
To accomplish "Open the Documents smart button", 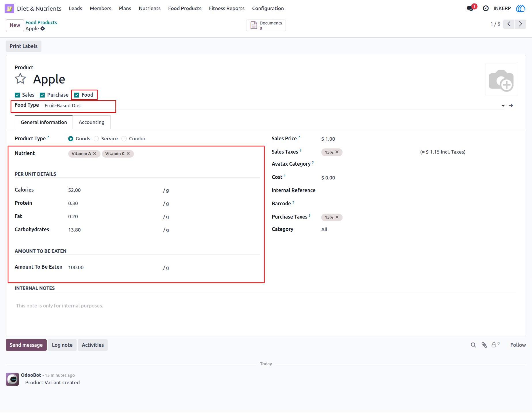I will pyautogui.click(x=266, y=25).
